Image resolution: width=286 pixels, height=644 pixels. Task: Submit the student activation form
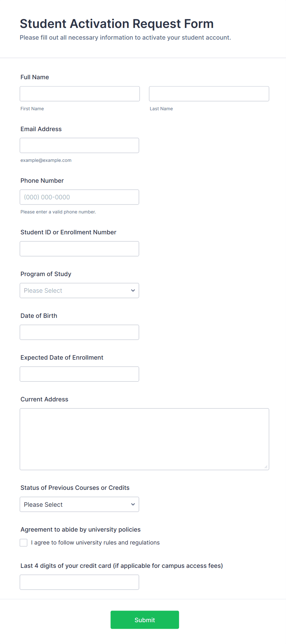tap(145, 620)
